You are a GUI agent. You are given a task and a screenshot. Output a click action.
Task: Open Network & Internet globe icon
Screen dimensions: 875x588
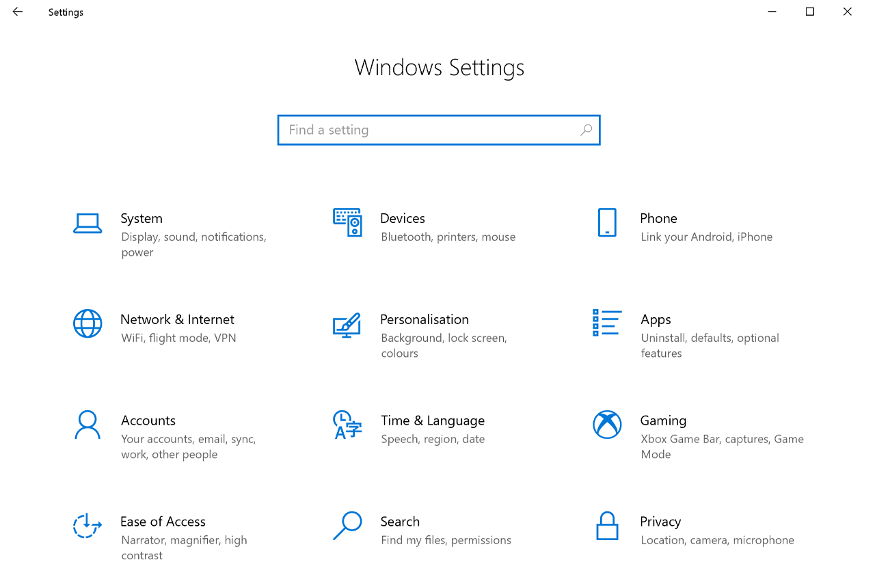(x=87, y=323)
